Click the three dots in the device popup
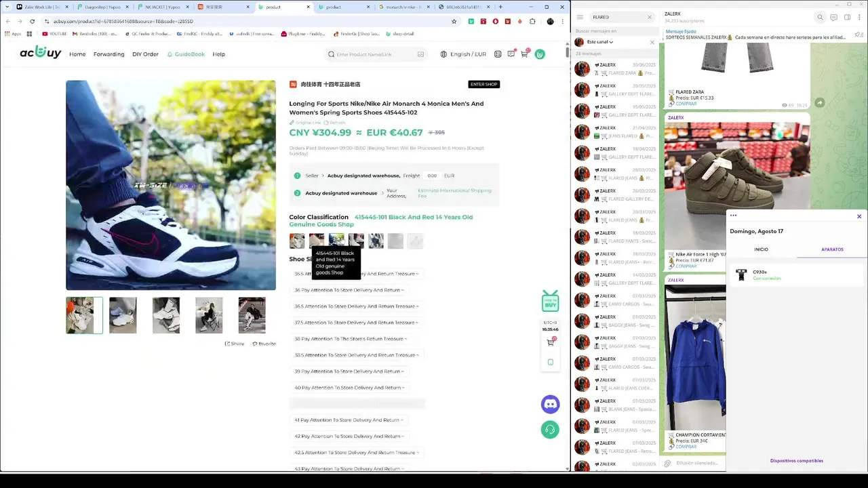This screenshot has width=868, height=488. [x=733, y=216]
